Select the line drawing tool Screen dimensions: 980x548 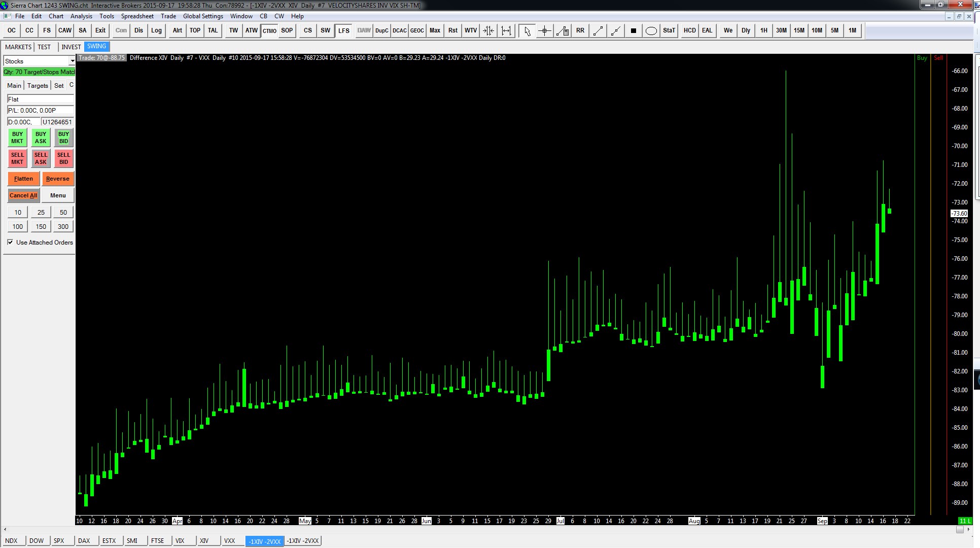(x=598, y=31)
